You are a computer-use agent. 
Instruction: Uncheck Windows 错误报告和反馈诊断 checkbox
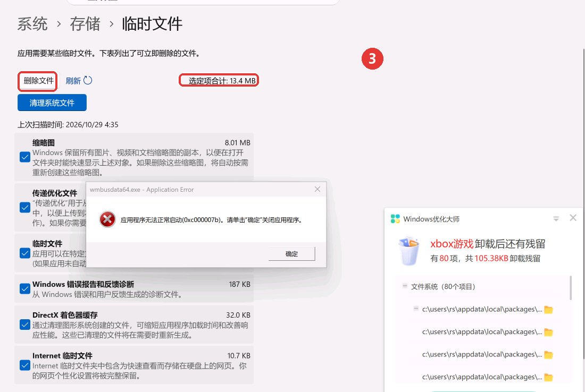coord(25,289)
